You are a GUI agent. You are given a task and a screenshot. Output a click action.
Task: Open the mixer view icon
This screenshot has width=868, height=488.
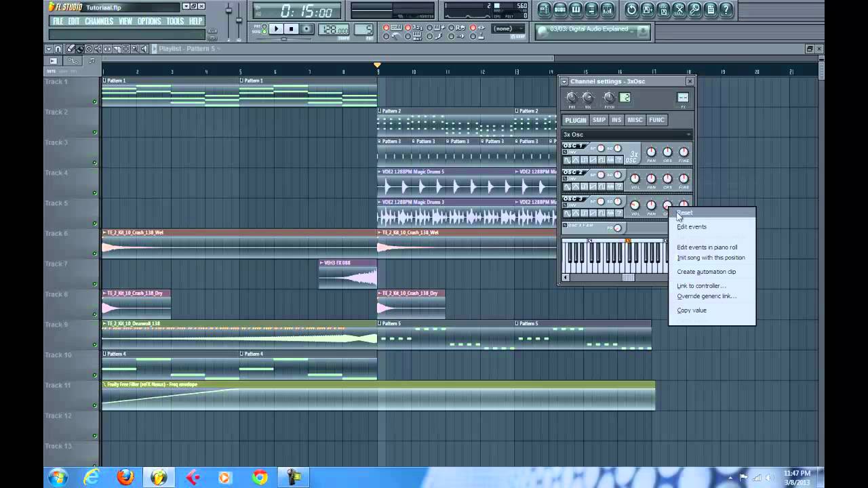(608, 9)
